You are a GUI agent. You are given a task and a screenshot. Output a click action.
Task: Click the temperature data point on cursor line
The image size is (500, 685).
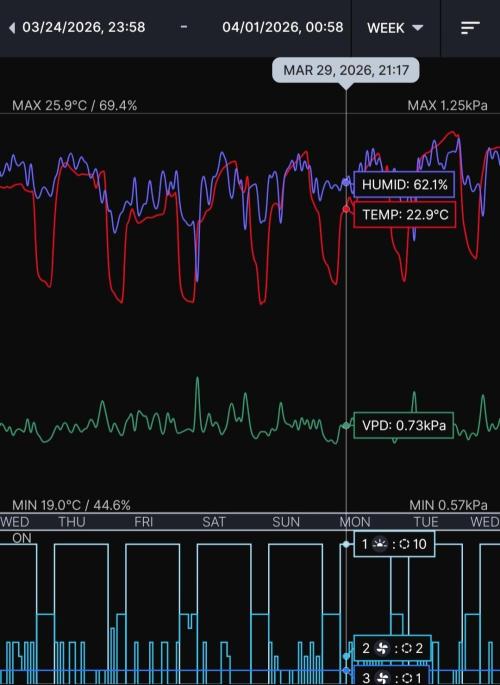[346, 209]
